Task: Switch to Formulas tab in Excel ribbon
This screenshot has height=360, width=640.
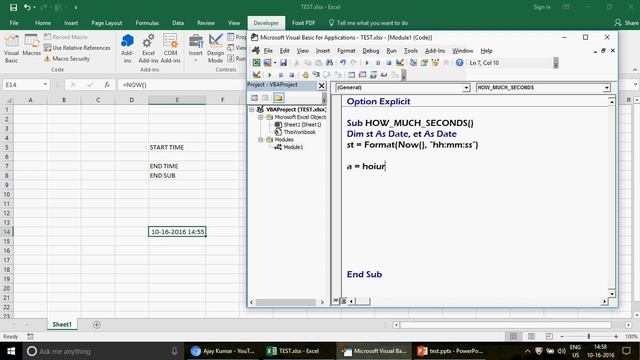Action: coord(147,23)
